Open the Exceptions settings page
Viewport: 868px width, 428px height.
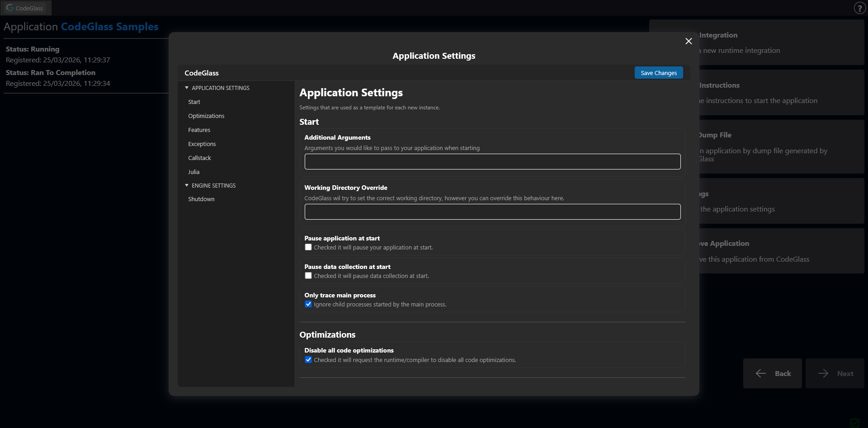[x=202, y=144]
